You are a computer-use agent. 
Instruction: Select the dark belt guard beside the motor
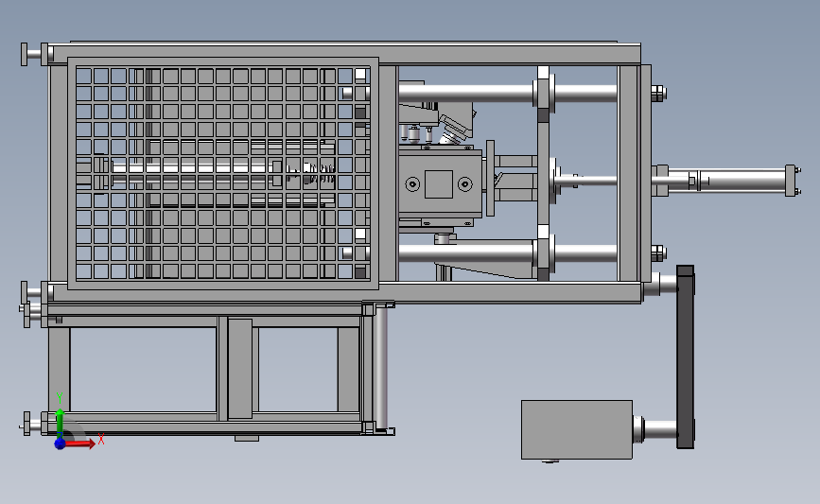pyautogui.click(x=686, y=356)
